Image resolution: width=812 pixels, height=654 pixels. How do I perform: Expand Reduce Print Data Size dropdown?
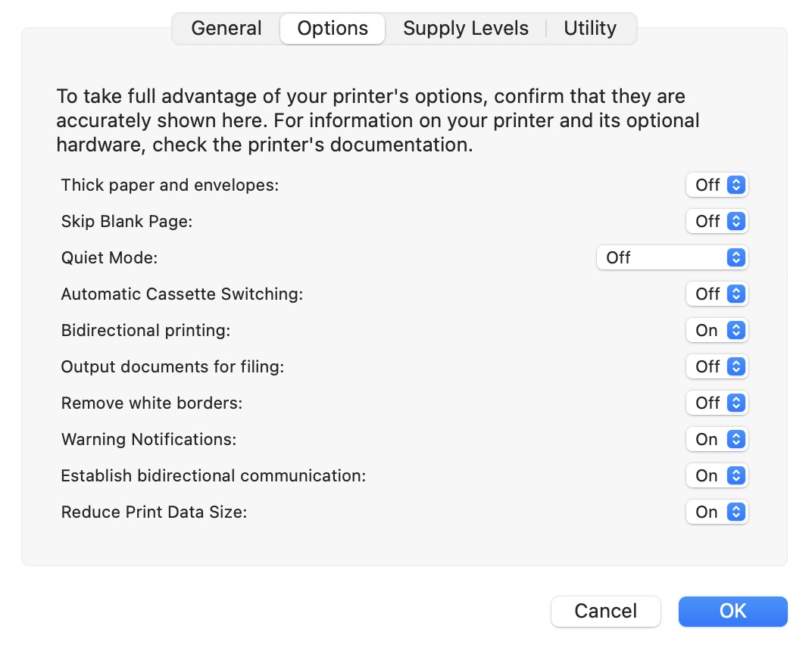click(x=717, y=512)
